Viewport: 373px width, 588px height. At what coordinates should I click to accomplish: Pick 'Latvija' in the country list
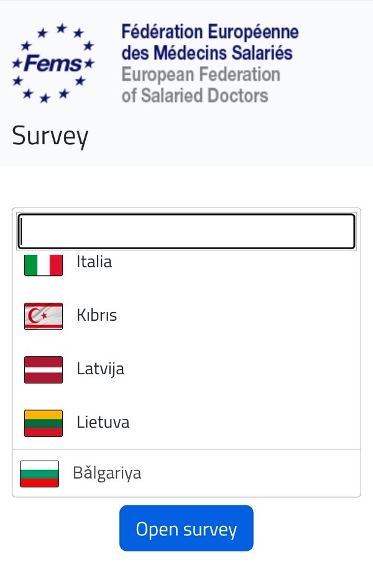pyautogui.click(x=101, y=369)
